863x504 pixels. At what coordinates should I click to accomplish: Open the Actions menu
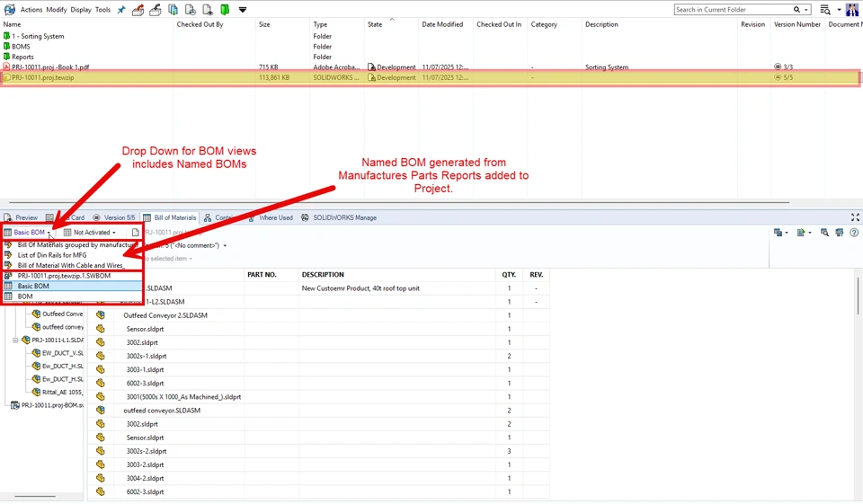click(x=31, y=9)
